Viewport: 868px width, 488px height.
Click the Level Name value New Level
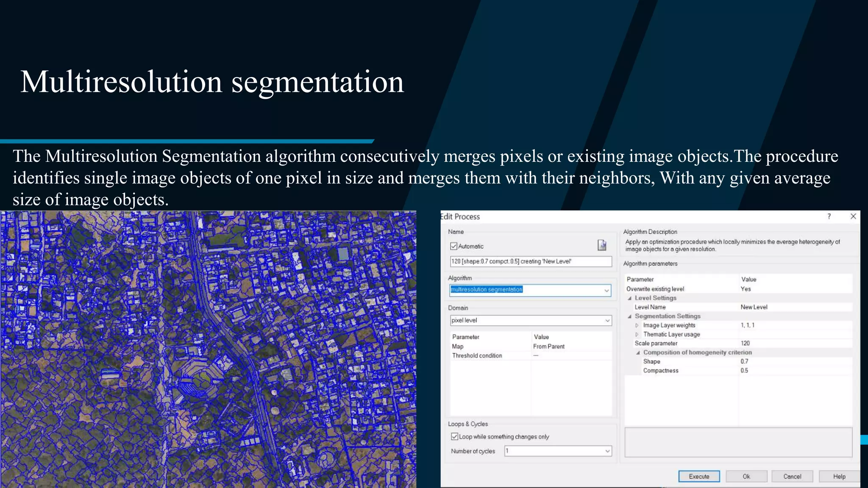(x=754, y=307)
